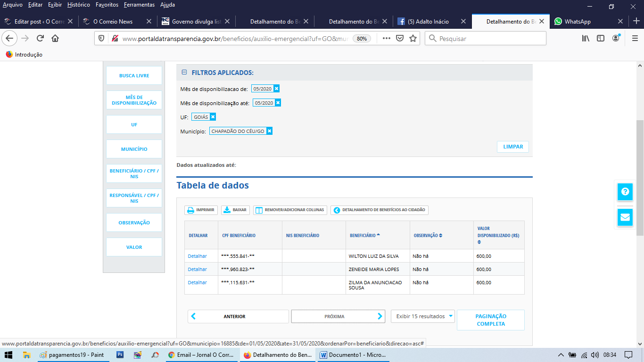Image resolution: width=644 pixels, height=362 pixels.
Task: Click the blue envelope contact button
Action: pos(625,217)
